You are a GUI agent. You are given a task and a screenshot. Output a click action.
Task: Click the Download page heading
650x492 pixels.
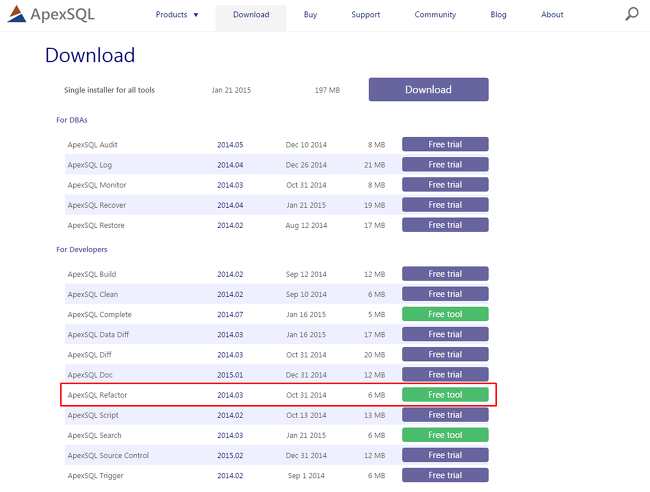pyautogui.click(x=90, y=55)
